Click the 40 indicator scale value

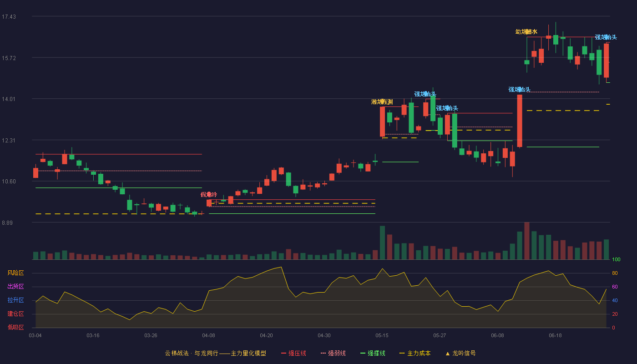point(615,301)
